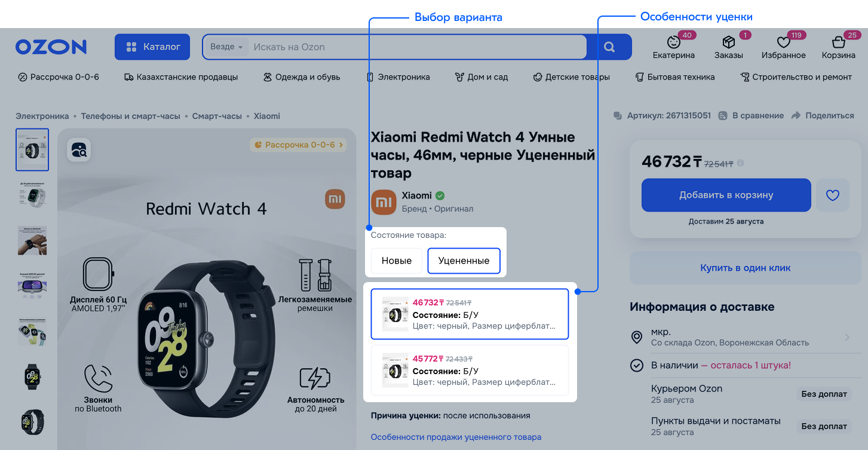Open the Екатерина profile icon
868x450 pixels.
point(674,42)
